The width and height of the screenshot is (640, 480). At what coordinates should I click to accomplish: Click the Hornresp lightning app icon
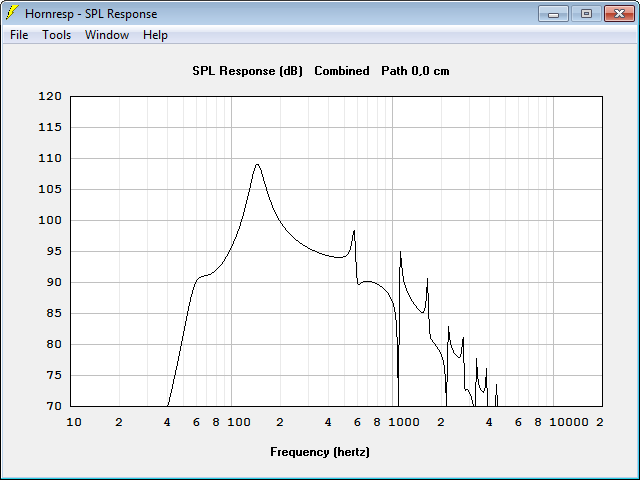coord(11,13)
